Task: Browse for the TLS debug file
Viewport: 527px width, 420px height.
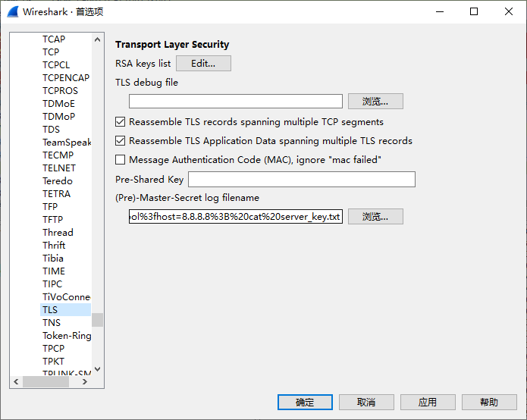Action: click(375, 101)
